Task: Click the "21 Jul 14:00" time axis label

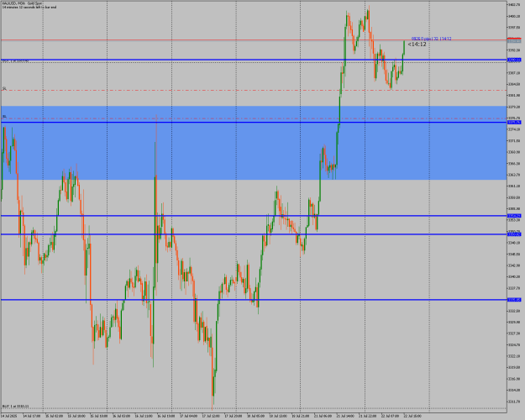Action: [x=345, y=416]
